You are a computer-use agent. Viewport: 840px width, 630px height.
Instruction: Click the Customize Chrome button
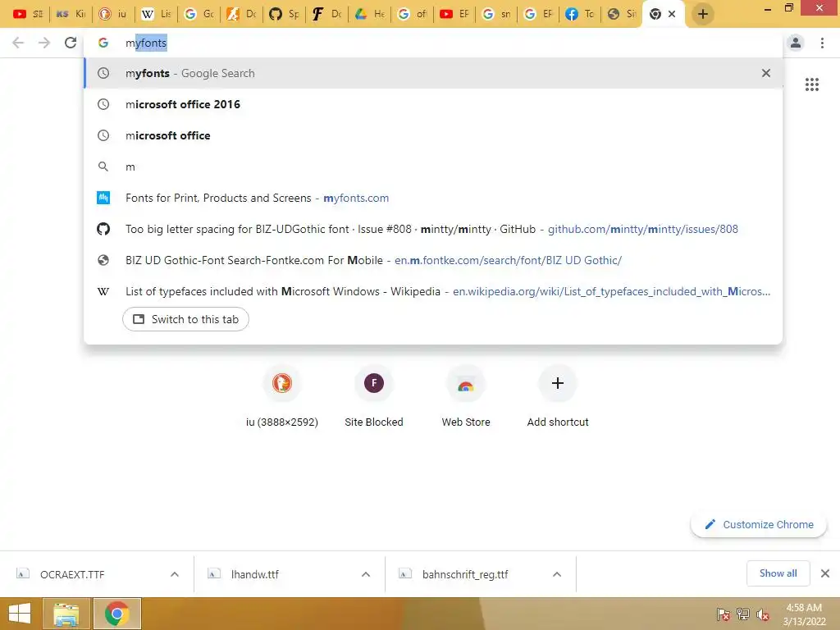759,524
